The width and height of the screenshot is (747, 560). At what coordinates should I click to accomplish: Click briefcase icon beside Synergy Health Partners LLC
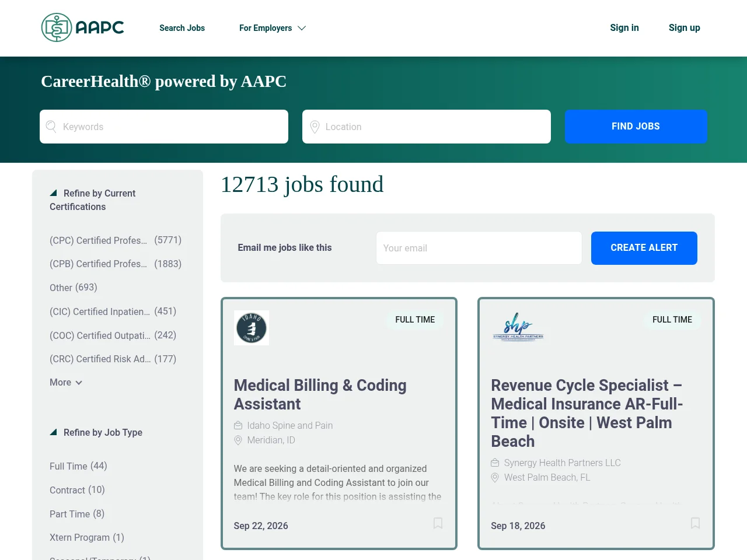pyautogui.click(x=495, y=463)
